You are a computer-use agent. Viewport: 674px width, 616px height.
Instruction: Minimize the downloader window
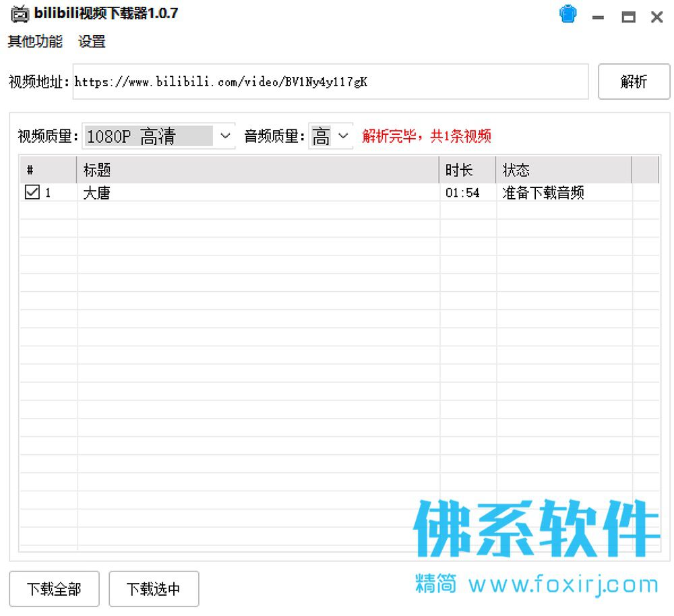click(x=598, y=18)
